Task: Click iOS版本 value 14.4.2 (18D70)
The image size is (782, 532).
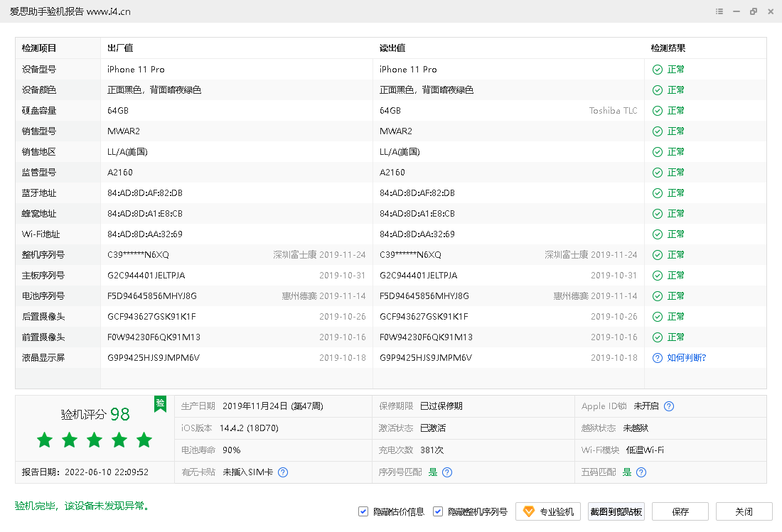Action: point(249,428)
